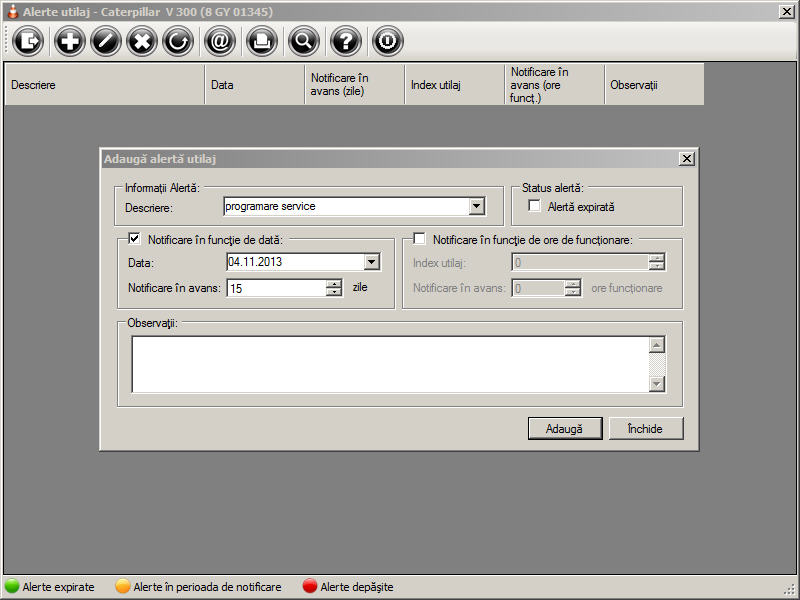Click the plus icon to add alert

click(69, 41)
